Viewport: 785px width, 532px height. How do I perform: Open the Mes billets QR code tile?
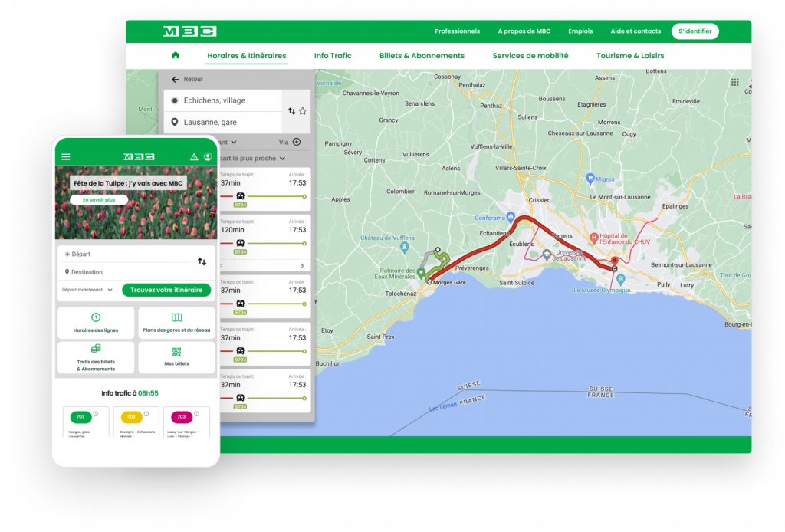point(177,357)
